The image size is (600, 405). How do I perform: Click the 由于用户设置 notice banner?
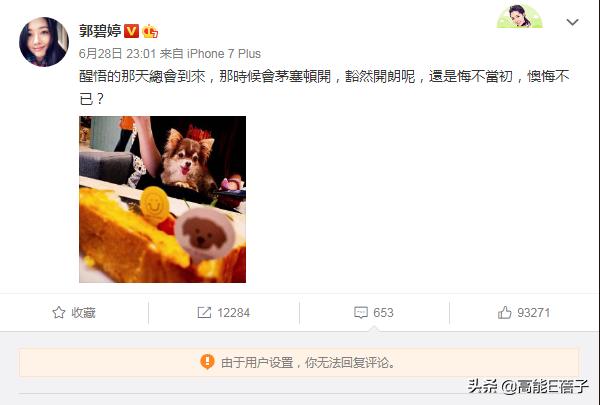coord(299,362)
